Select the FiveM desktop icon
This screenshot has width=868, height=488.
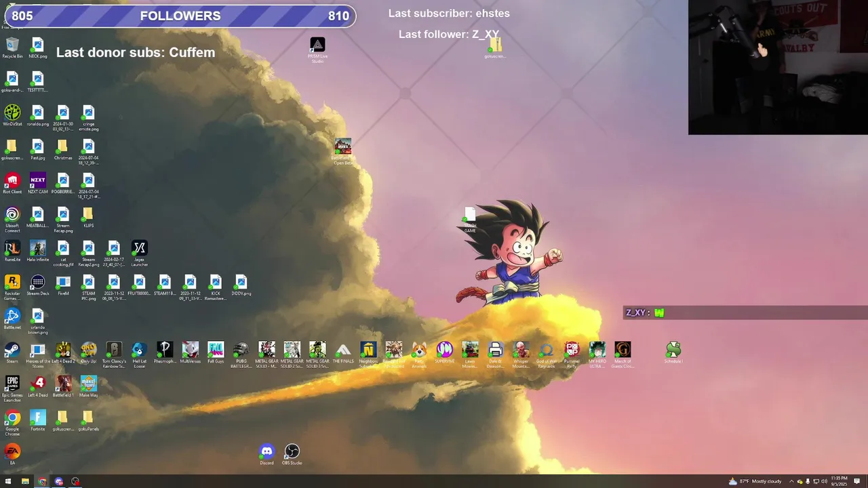pyautogui.click(x=63, y=285)
